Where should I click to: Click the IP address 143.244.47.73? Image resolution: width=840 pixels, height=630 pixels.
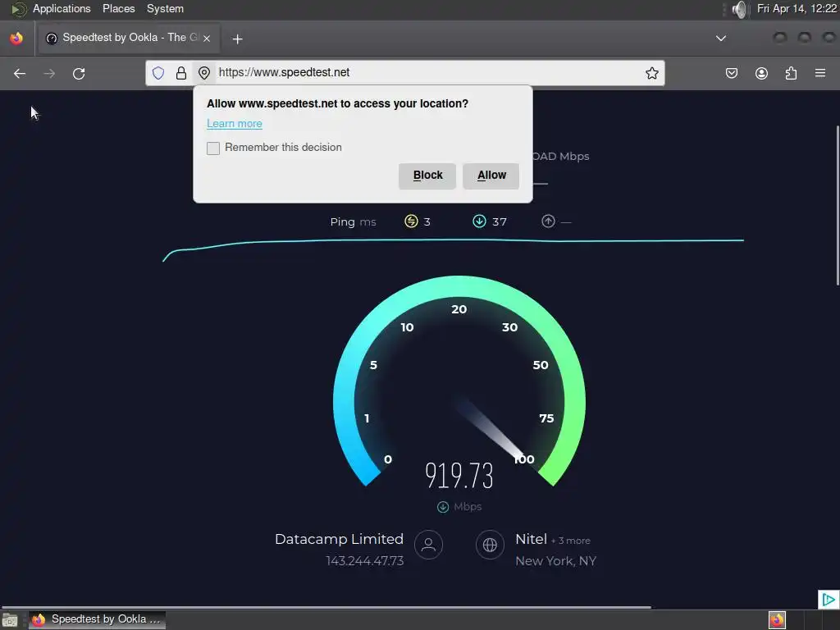tap(365, 561)
